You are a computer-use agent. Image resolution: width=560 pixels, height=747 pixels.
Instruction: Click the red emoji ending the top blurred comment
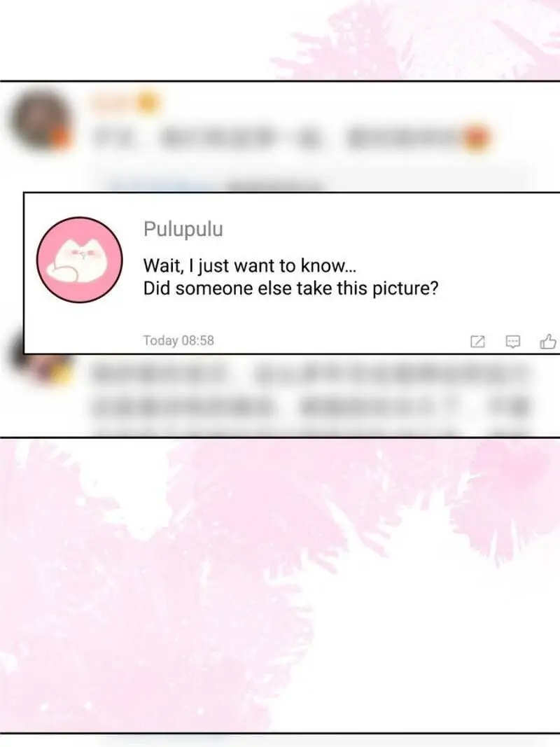point(477,138)
